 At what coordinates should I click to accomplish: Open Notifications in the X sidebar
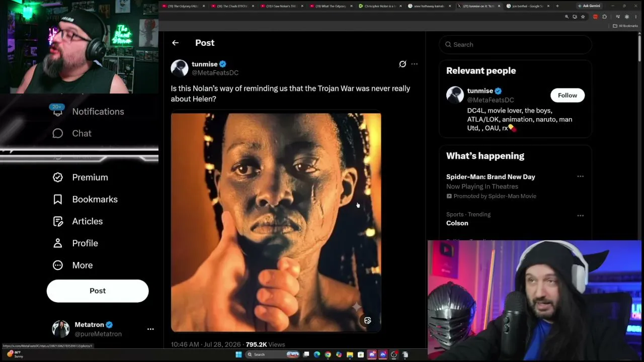click(88, 112)
